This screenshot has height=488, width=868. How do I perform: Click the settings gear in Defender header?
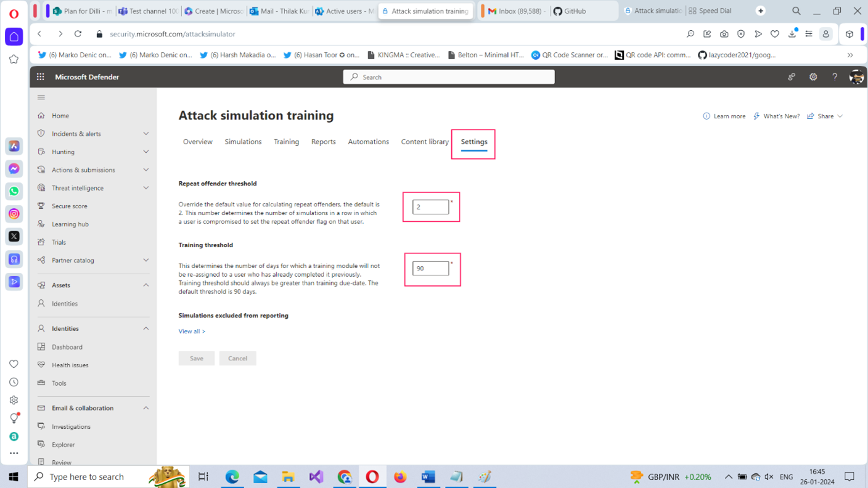(813, 77)
